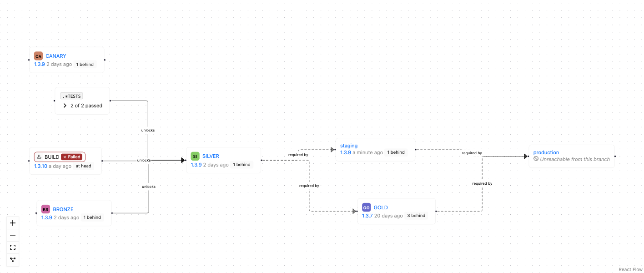Zoom in with the plus control
This screenshot has height=273, width=644.
13,223
